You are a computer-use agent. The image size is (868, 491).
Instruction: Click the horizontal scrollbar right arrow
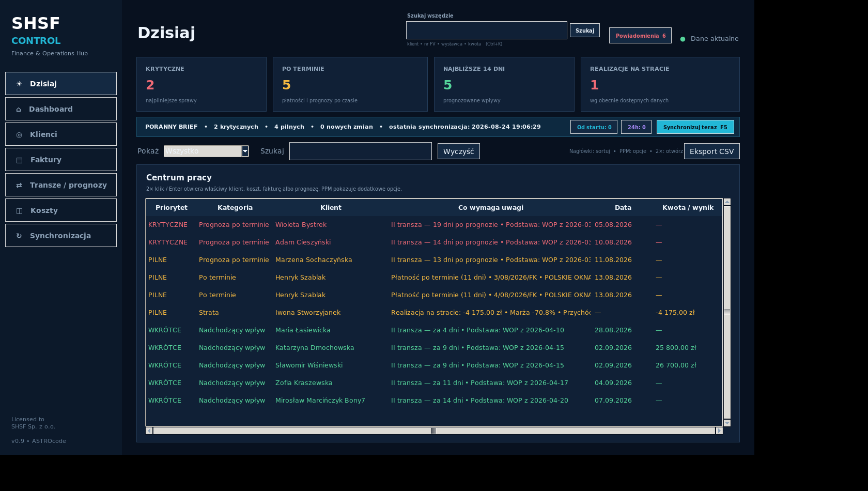coord(719,431)
